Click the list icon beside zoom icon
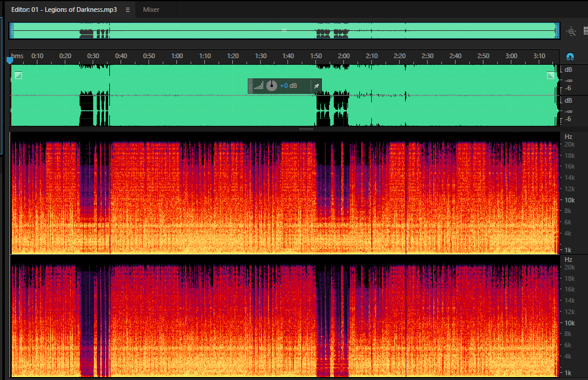 (586, 31)
